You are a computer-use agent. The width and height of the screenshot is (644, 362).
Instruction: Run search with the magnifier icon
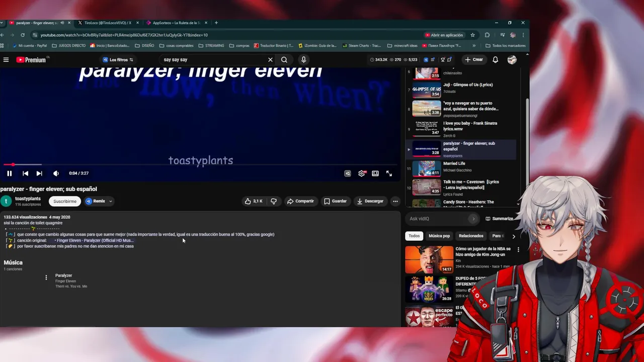tap(284, 60)
